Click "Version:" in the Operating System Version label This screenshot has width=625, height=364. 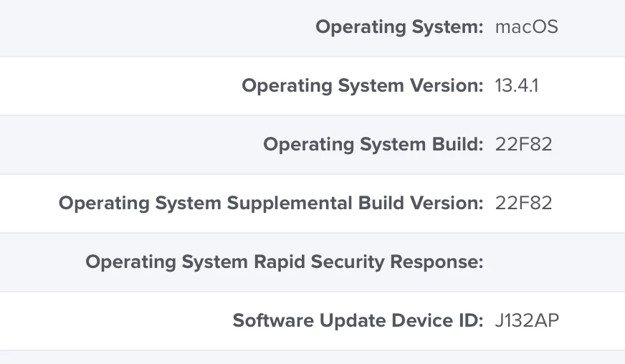click(447, 86)
